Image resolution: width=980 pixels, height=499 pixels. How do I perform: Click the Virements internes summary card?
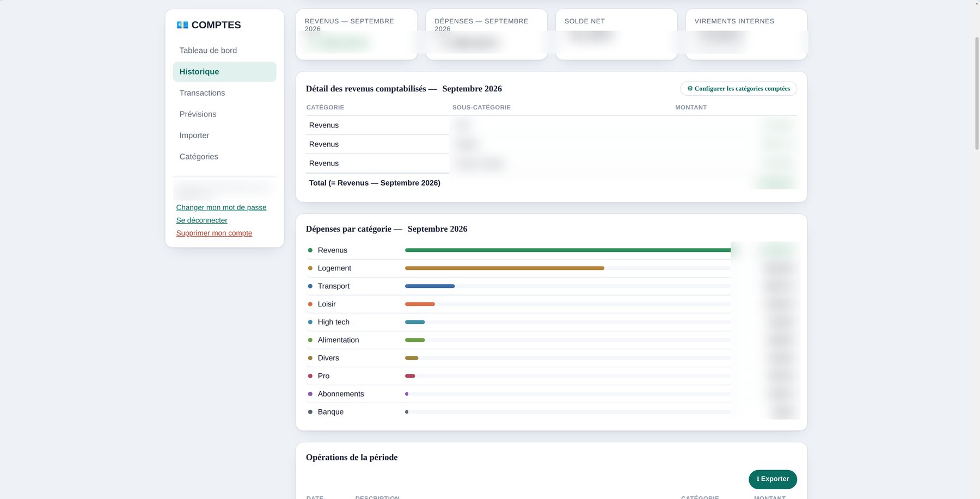tap(746, 34)
